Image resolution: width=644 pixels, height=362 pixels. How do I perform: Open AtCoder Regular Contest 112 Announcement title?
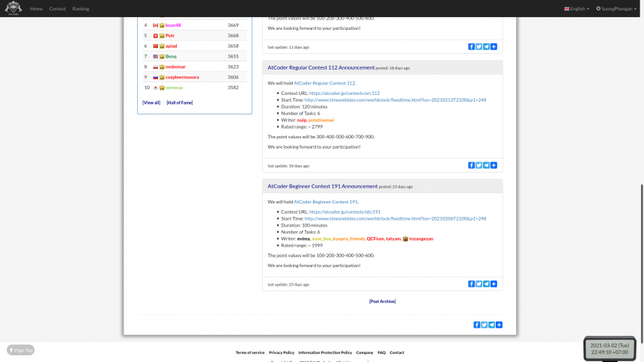[x=321, y=67]
